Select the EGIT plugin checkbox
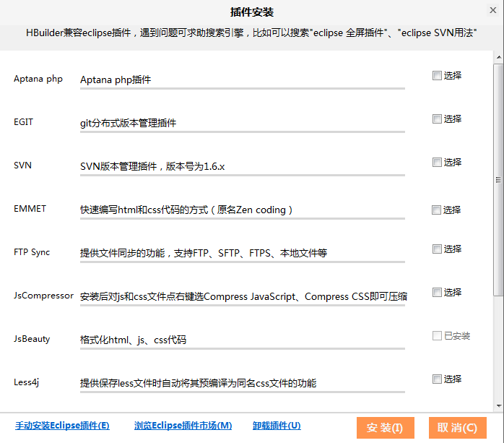Screen dimensions: 504x443 click(437, 119)
